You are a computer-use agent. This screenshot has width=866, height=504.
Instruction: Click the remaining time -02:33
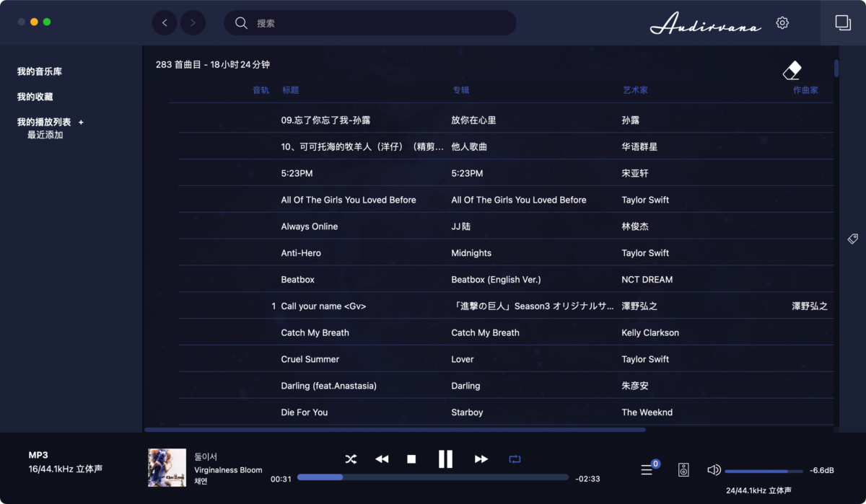(x=587, y=479)
